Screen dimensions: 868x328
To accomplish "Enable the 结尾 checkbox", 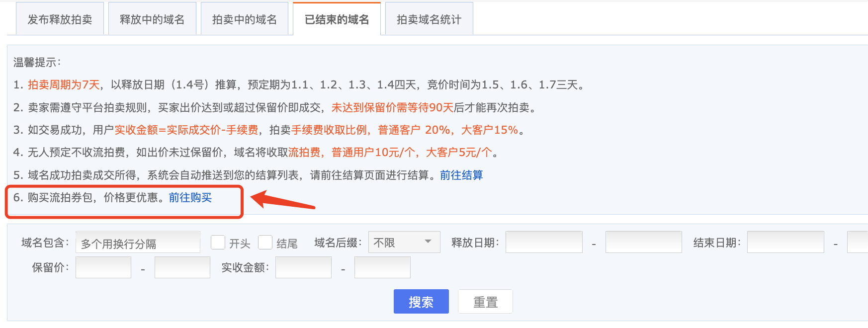I will pos(265,242).
